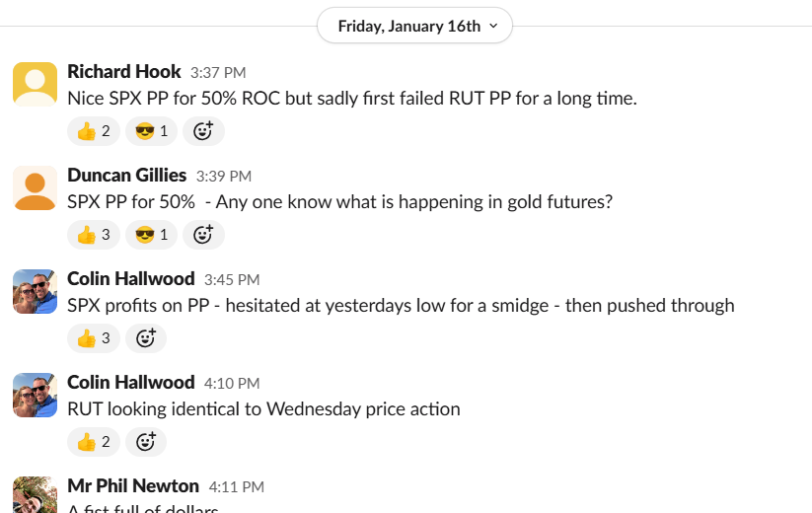The image size is (812, 513).
Task: Open the Friday, January 16th date dropdown
Action: click(414, 26)
